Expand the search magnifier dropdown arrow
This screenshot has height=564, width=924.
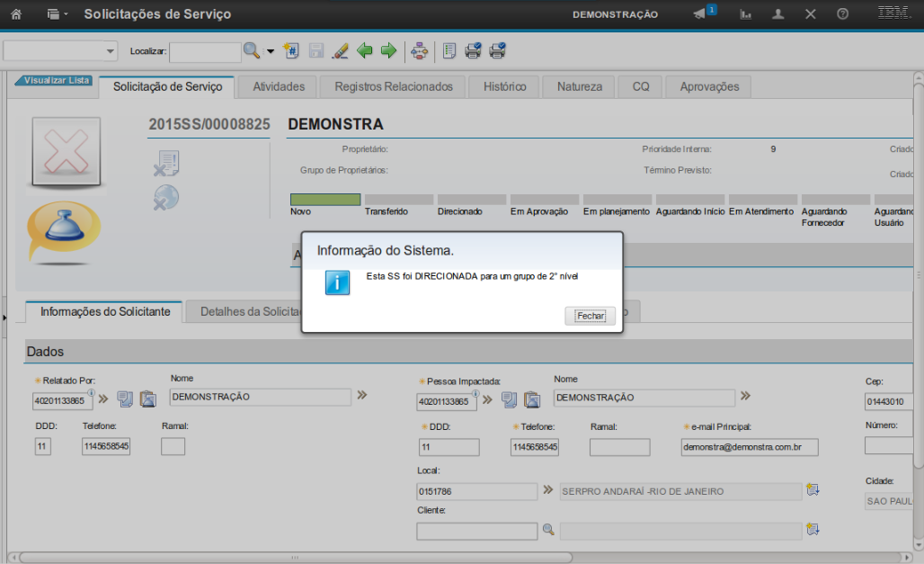click(x=270, y=51)
